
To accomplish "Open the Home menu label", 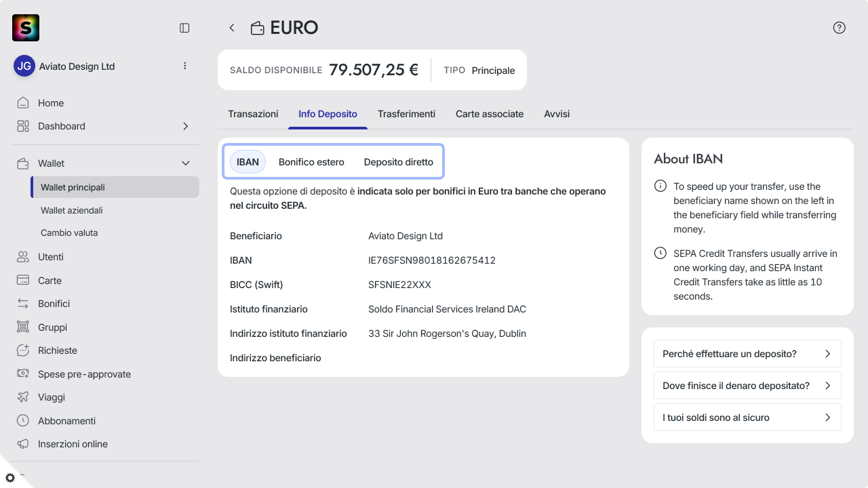I will pyautogui.click(x=51, y=103).
